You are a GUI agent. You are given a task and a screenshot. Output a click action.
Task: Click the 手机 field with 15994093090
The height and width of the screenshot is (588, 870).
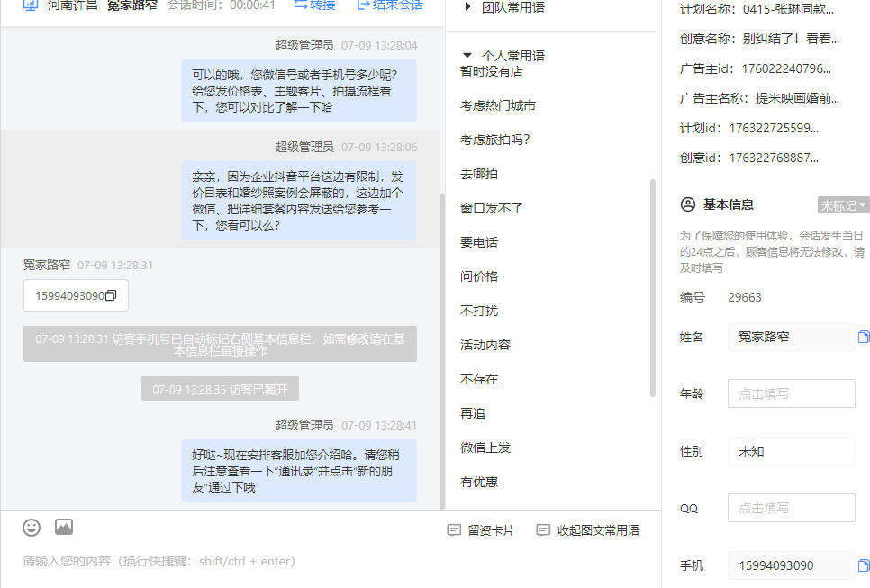(792, 565)
